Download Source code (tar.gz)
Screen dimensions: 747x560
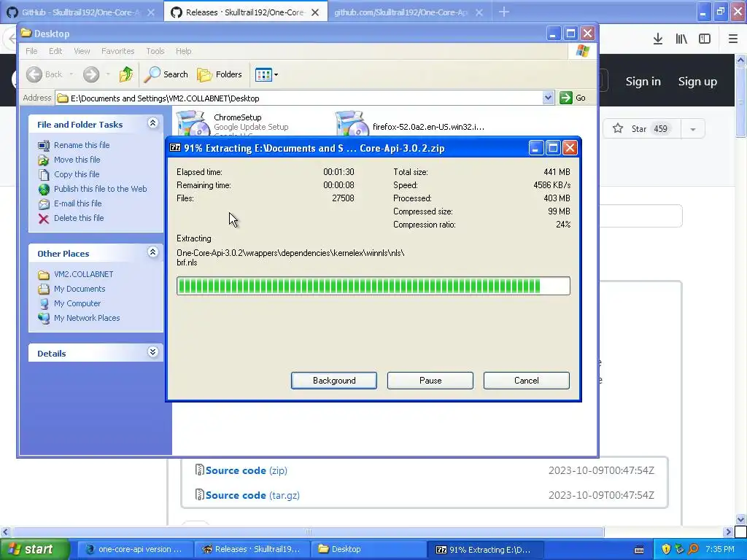[x=252, y=495]
